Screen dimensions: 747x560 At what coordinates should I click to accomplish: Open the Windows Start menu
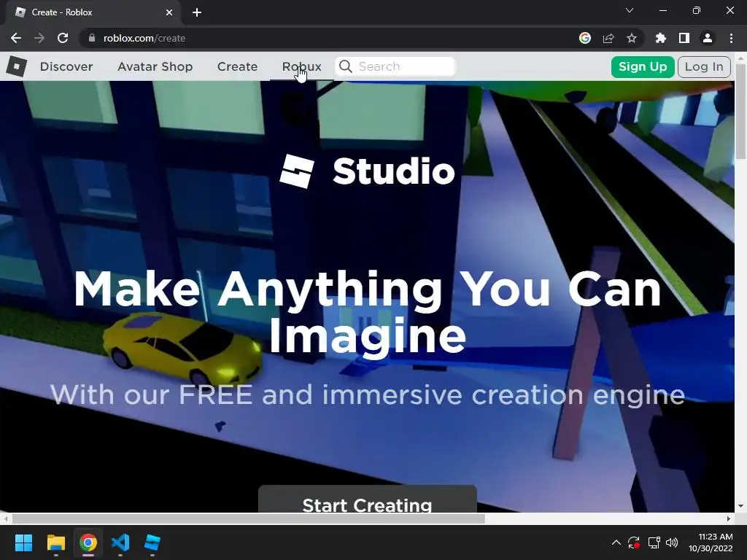23,542
